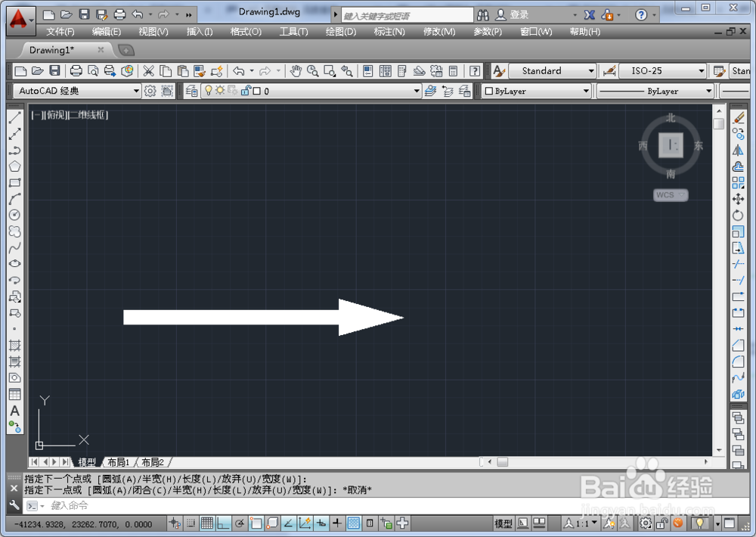Click the Cut scissors icon
The width and height of the screenshot is (756, 537).
[148, 71]
